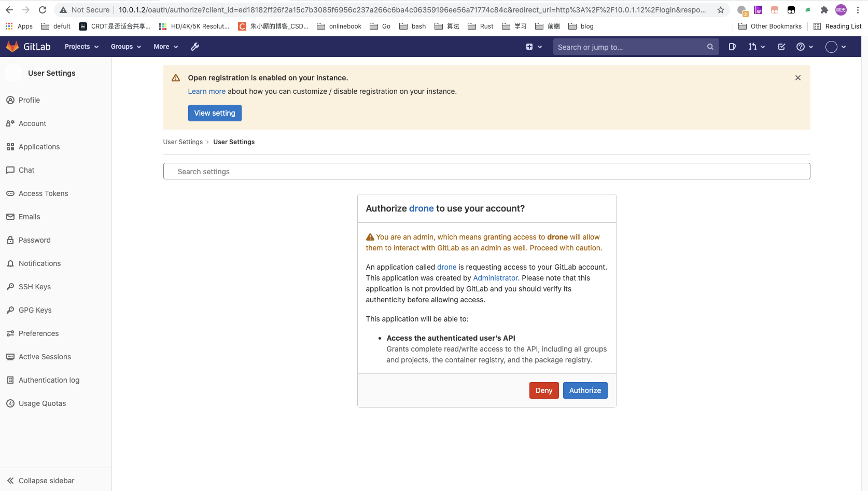Click the User Settings sidebar header

[x=51, y=73]
